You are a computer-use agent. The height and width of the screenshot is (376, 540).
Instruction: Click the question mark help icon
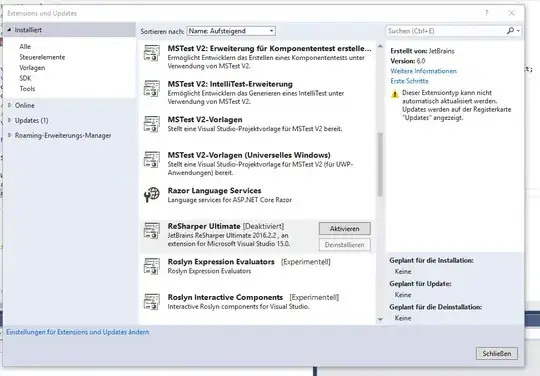pyautogui.click(x=486, y=13)
